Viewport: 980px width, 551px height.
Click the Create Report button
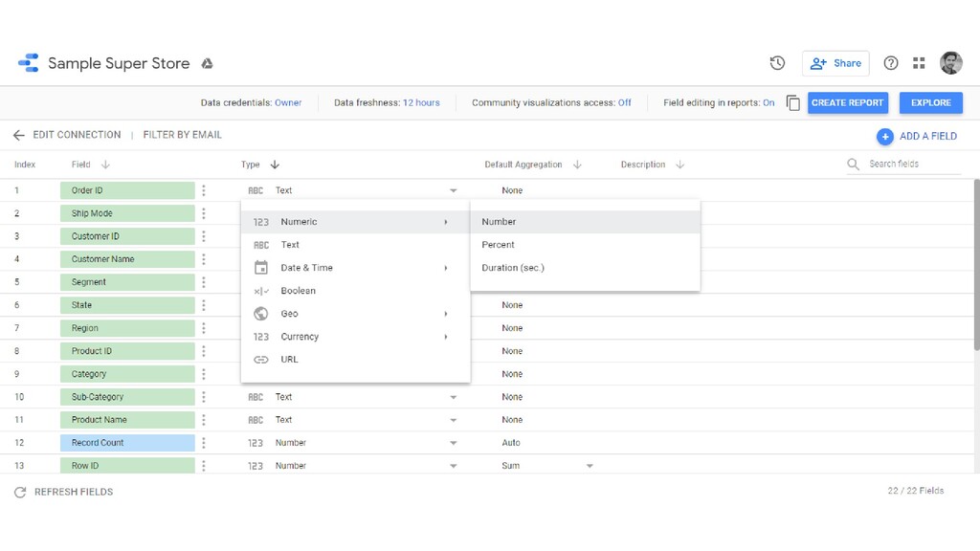tap(847, 103)
